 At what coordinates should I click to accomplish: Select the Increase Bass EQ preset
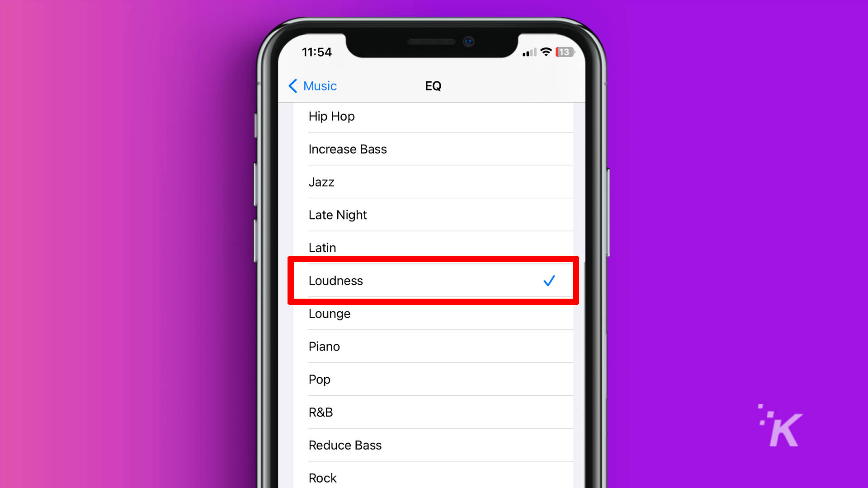[x=348, y=148]
